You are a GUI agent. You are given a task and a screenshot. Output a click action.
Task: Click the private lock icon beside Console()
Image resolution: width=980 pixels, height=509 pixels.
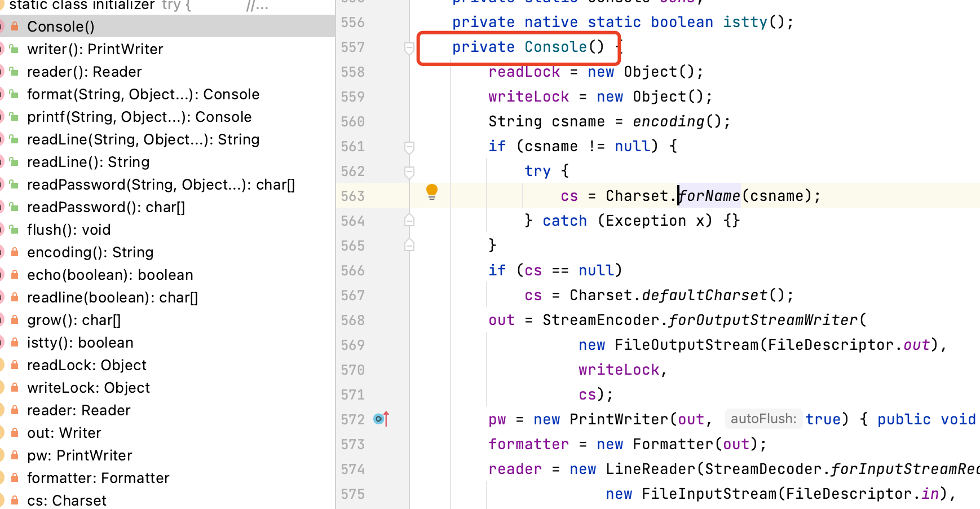pos(15,27)
